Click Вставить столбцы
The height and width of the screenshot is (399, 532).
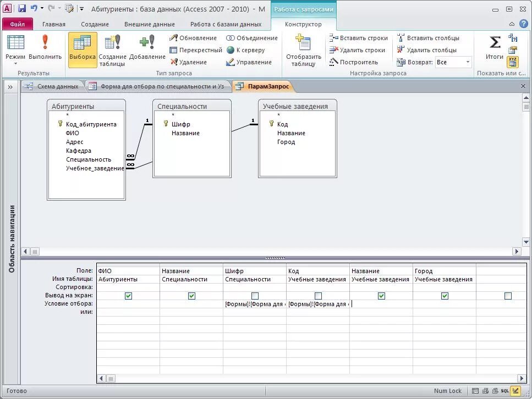428,38
